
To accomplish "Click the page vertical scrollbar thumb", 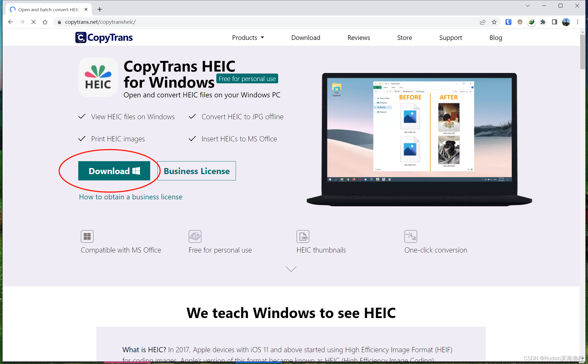I will pyautogui.click(x=583, y=52).
